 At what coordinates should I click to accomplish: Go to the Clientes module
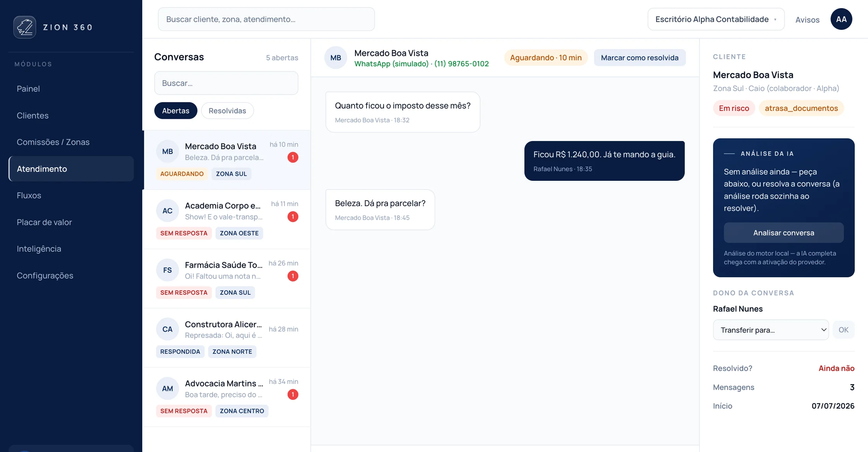coord(33,115)
